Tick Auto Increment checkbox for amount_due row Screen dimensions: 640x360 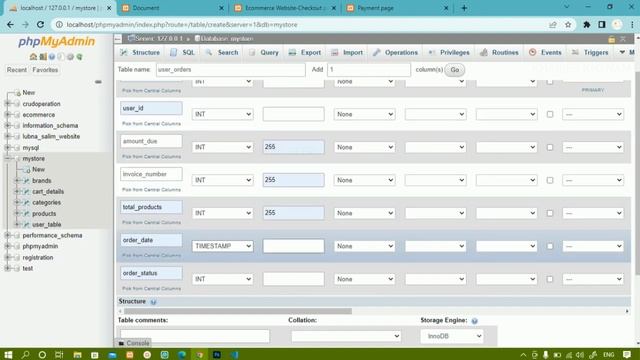[x=550, y=147]
